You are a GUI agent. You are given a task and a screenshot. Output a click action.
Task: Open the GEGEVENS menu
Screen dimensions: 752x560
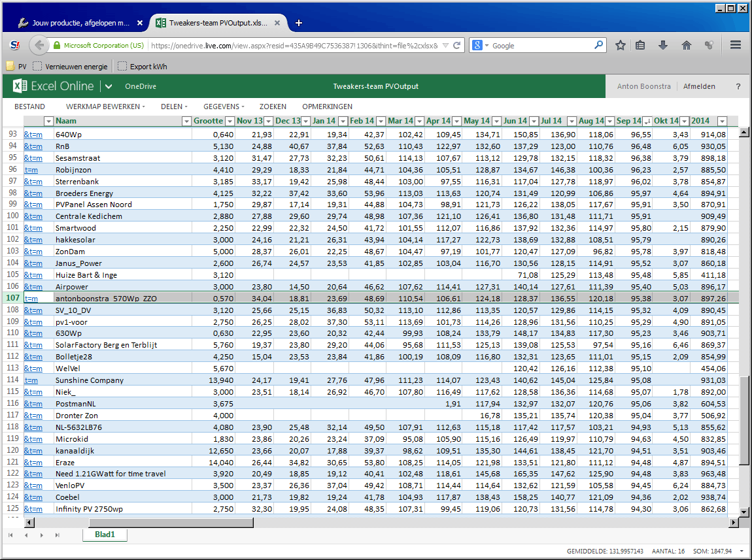224,107
